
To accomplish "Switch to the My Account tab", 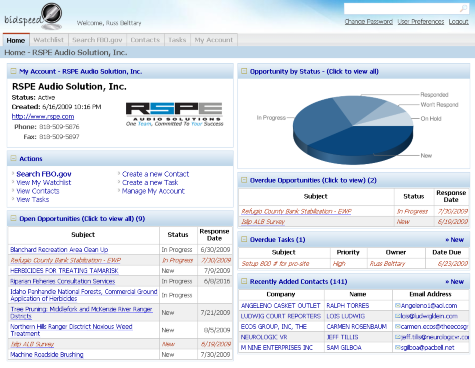I will click(x=214, y=40).
